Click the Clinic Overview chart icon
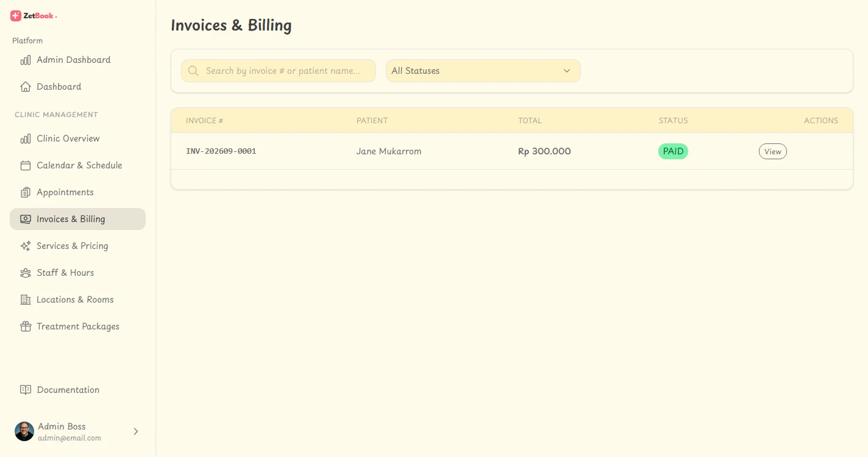This screenshot has width=868, height=457. point(26,139)
